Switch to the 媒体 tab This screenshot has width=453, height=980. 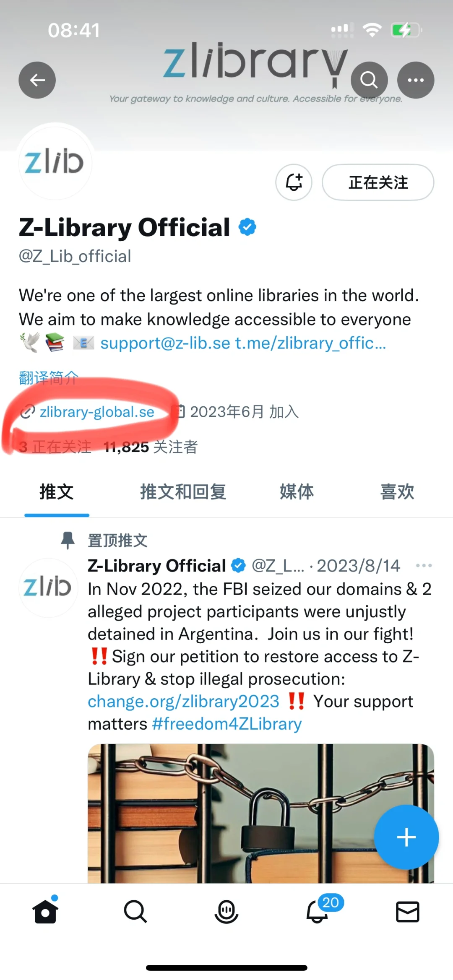297,492
